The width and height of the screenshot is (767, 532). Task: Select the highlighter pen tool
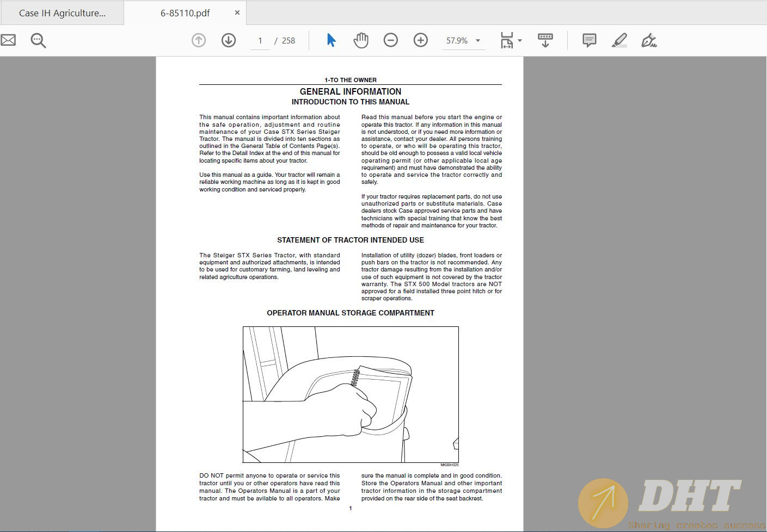pos(619,40)
